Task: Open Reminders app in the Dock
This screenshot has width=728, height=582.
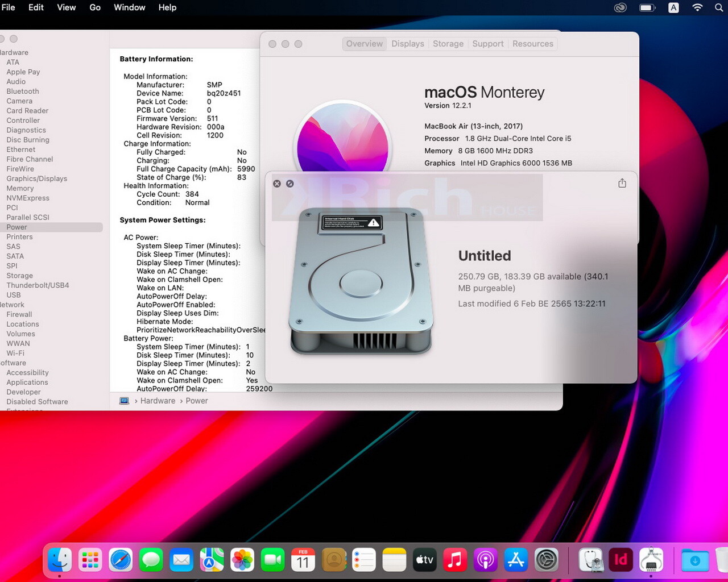Action: pos(364,560)
